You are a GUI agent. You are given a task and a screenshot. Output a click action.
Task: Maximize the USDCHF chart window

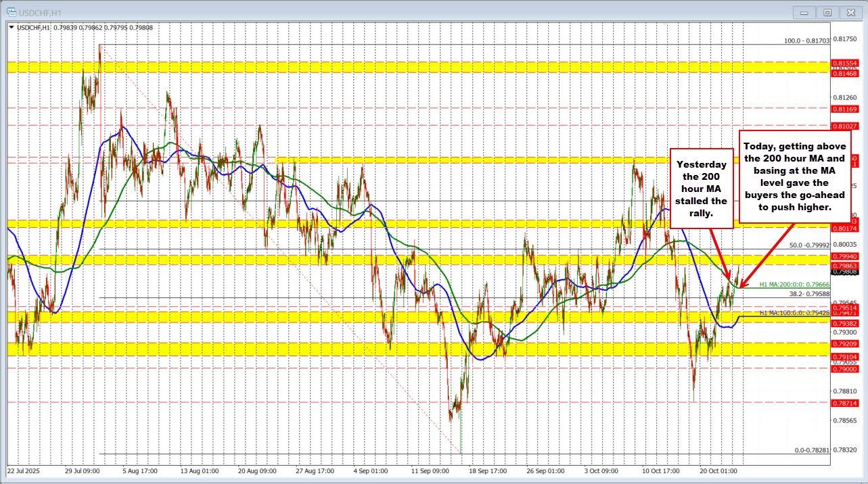click(827, 11)
